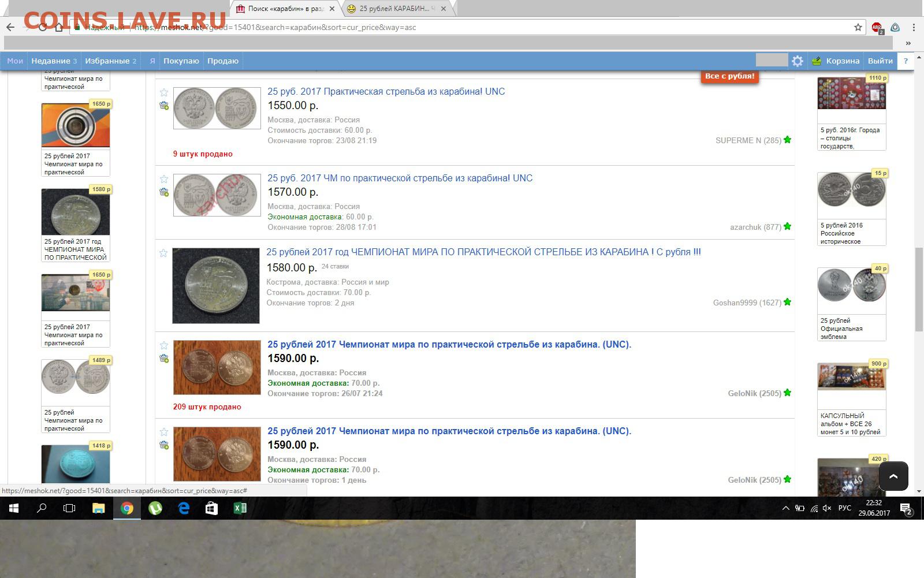Star the 1590.00 р. listing ending in 1 день
This screenshot has height=578, width=924.
[x=164, y=432]
